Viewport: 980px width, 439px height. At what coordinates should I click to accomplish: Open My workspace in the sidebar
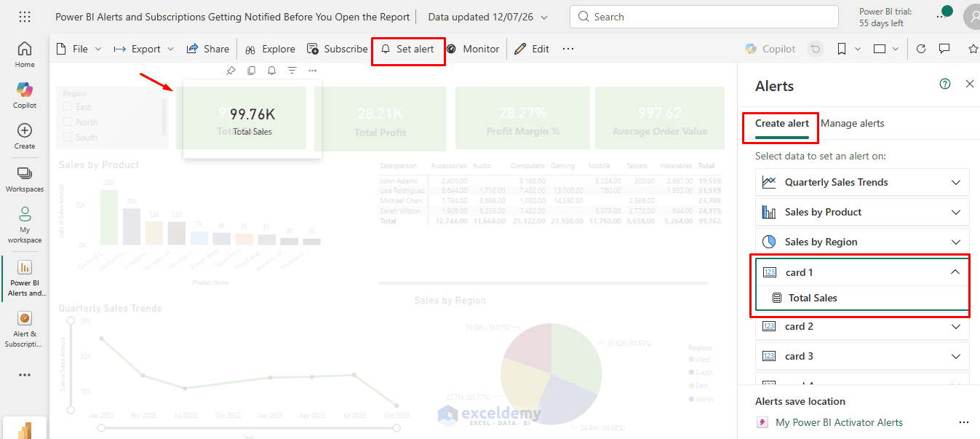point(25,224)
